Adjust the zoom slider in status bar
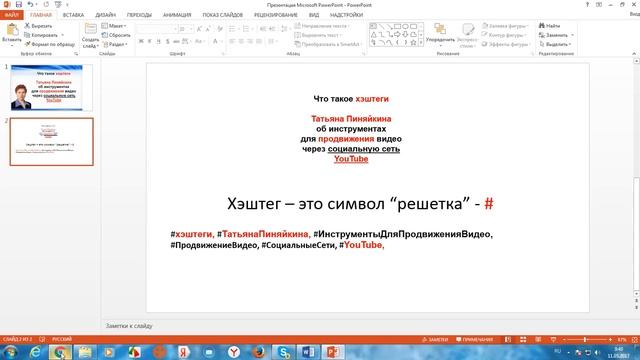 pos(585,340)
